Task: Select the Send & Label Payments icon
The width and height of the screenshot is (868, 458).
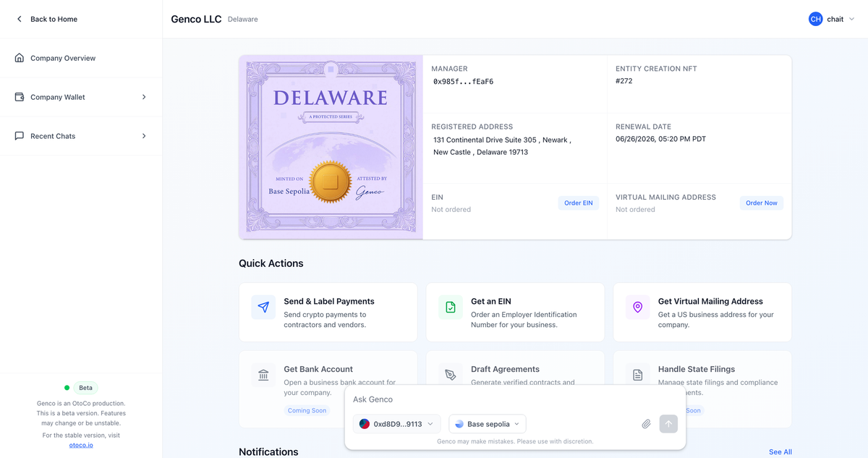Action: coord(263,308)
